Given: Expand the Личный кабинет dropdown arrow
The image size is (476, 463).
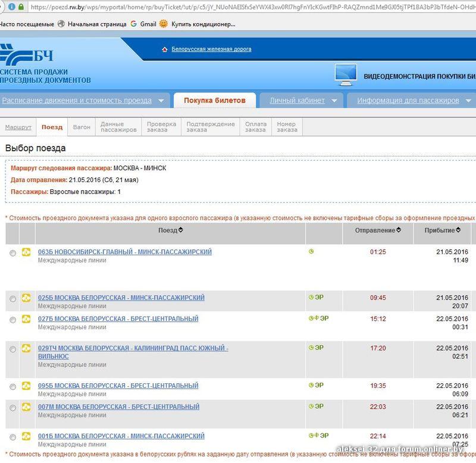Looking at the screenshot, I should pos(334,101).
